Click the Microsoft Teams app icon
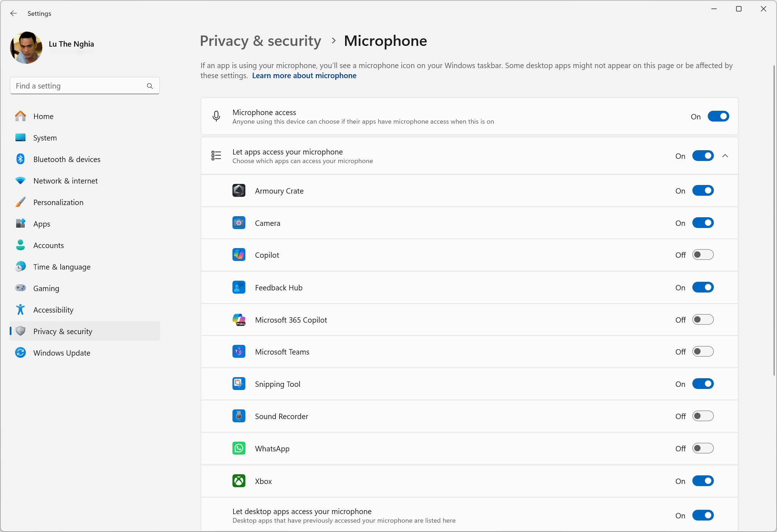This screenshot has height=532, width=777. pyautogui.click(x=239, y=351)
